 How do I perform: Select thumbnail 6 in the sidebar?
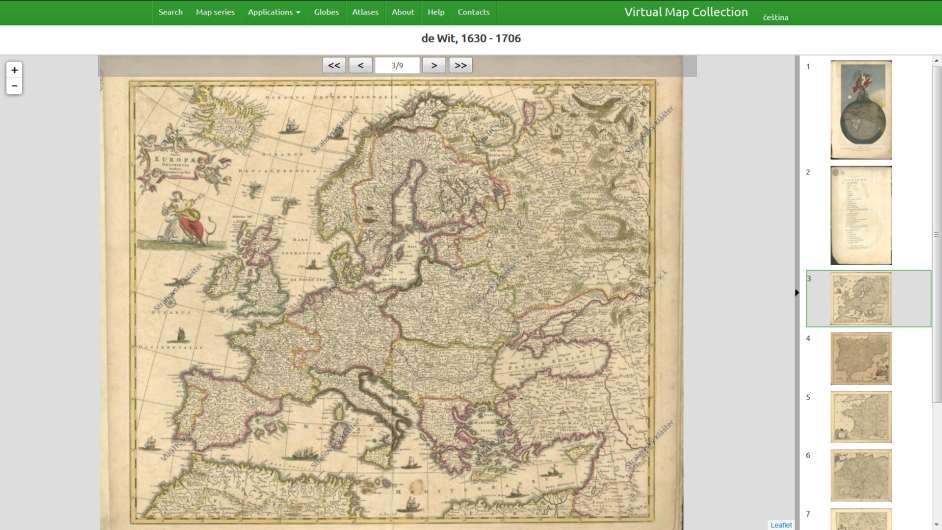[x=861, y=475]
